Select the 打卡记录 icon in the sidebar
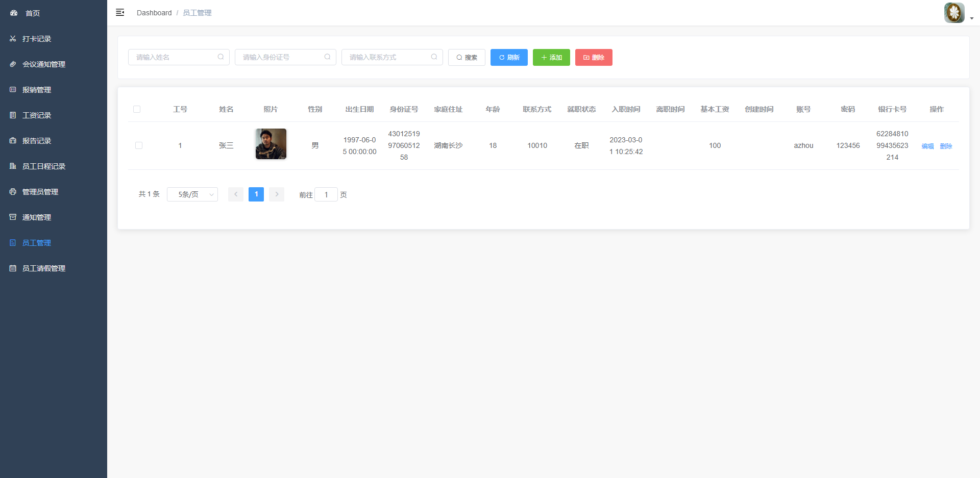 12,38
